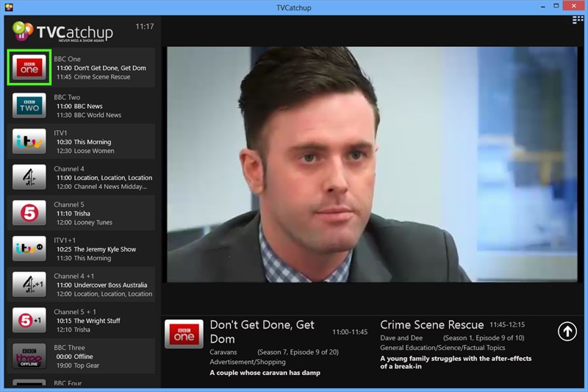Click the BBC One logo in info bar

click(x=184, y=333)
